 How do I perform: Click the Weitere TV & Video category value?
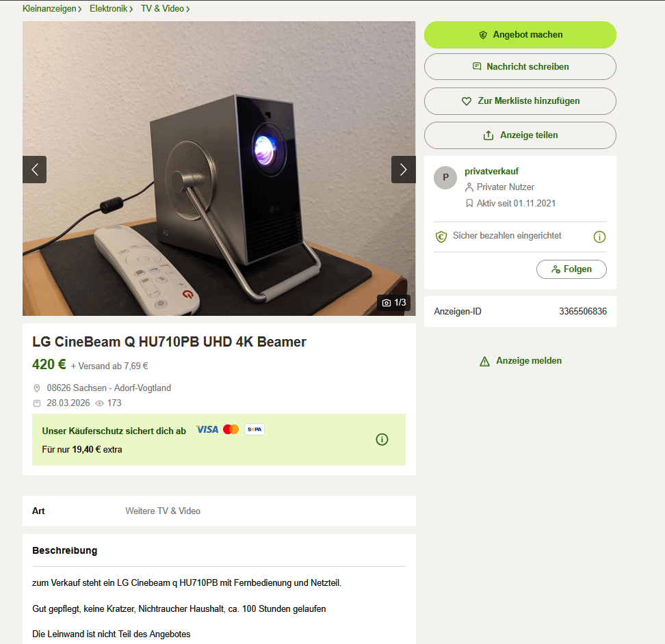[163, 511]
